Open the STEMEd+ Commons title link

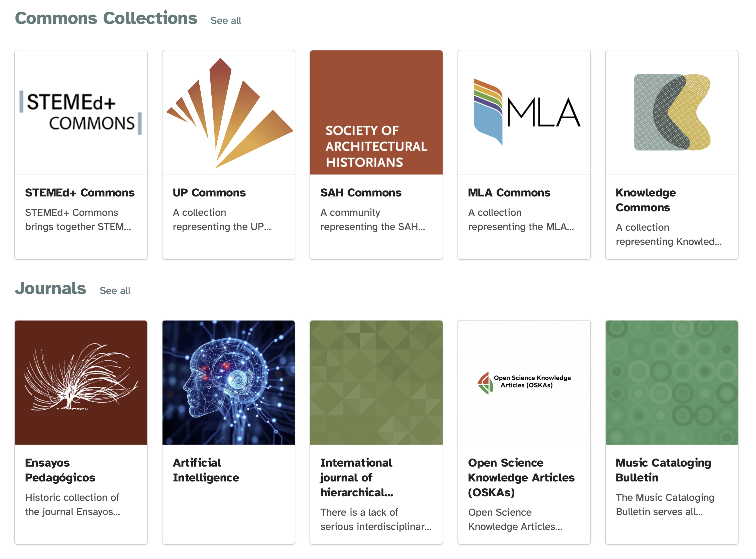pos(79,193)
